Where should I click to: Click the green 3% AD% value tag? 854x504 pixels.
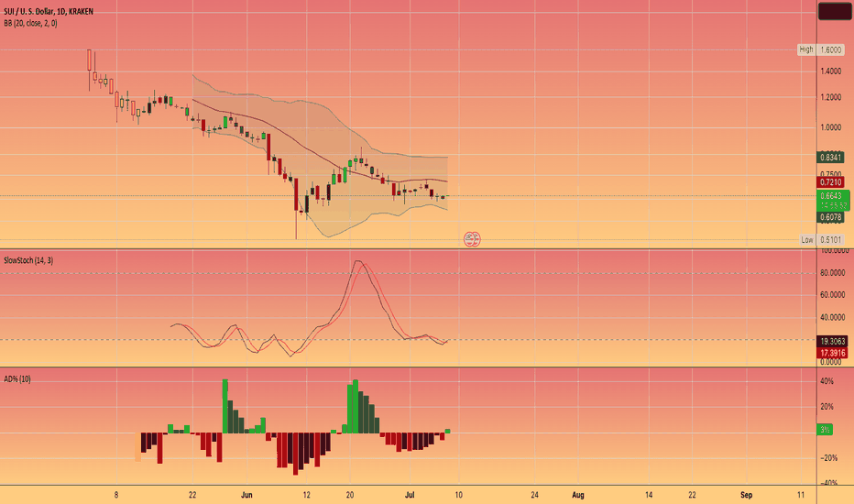tap(825, 430)
